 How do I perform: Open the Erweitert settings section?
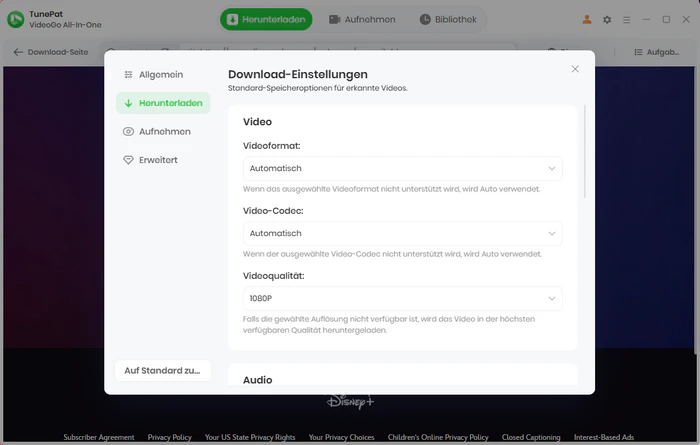[x=163, y=160]
